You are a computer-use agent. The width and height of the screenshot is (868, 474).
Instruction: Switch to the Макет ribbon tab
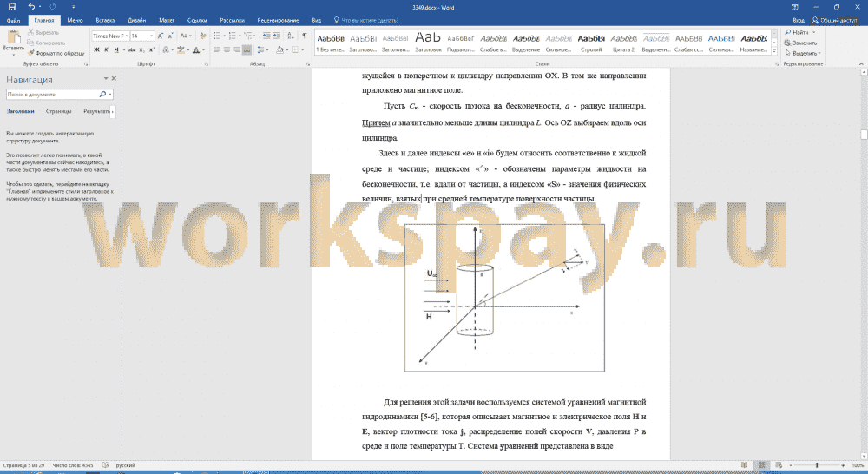click(x=167, y=21)
